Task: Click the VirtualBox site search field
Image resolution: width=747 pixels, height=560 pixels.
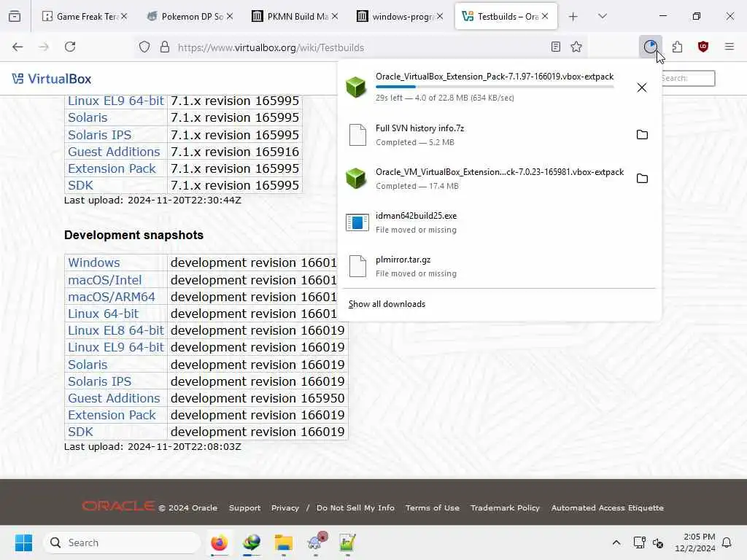Action: [x=688, y=78]
